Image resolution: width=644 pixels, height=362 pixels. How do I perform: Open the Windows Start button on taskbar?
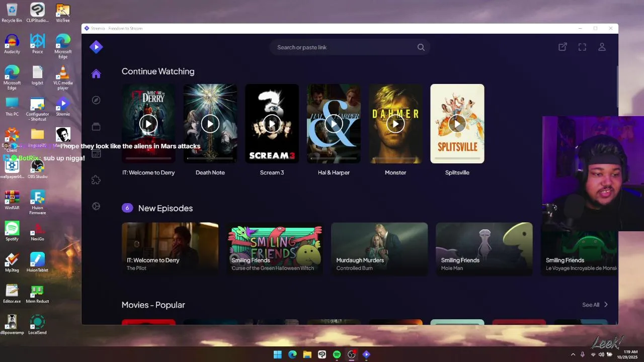[x=278, y=354]
